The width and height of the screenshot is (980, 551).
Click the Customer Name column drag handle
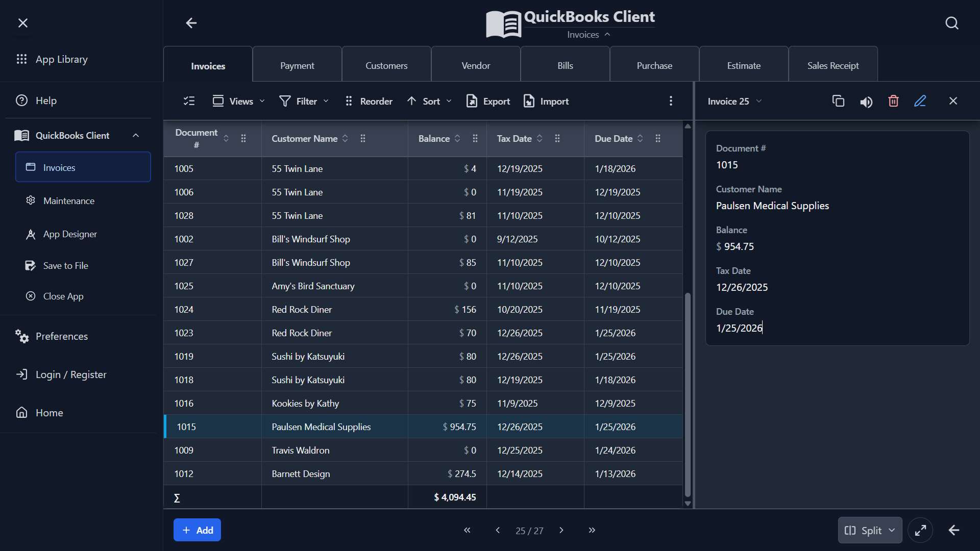[363, 138]
